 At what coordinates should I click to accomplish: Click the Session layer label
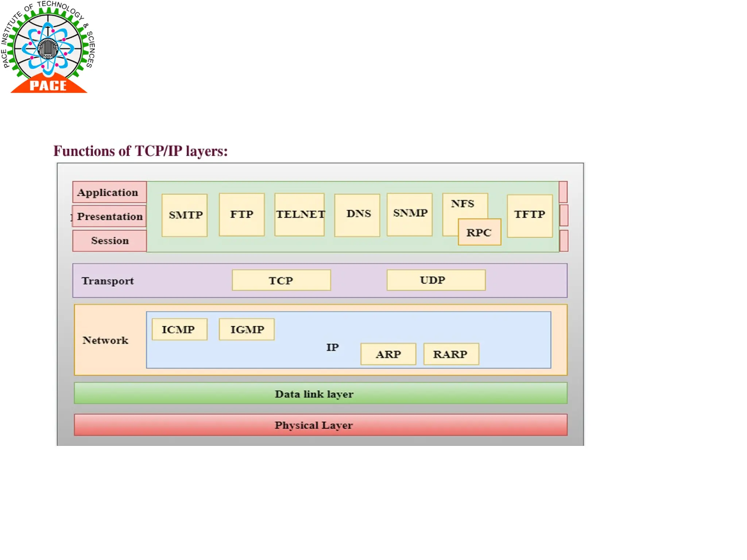click(x=109, y=241)
